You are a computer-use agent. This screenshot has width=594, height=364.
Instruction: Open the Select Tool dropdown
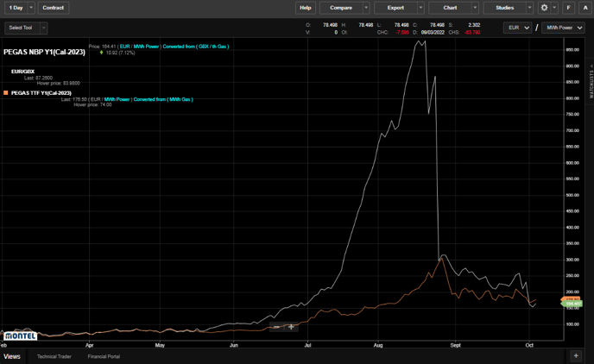click(x=26, y=28)
